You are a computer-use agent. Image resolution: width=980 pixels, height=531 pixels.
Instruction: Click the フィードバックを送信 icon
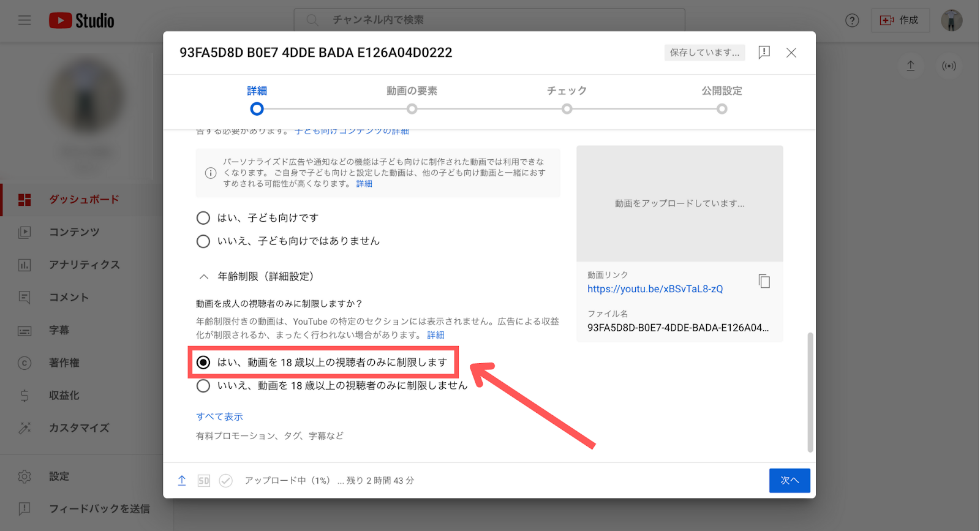tap(24, 509)
